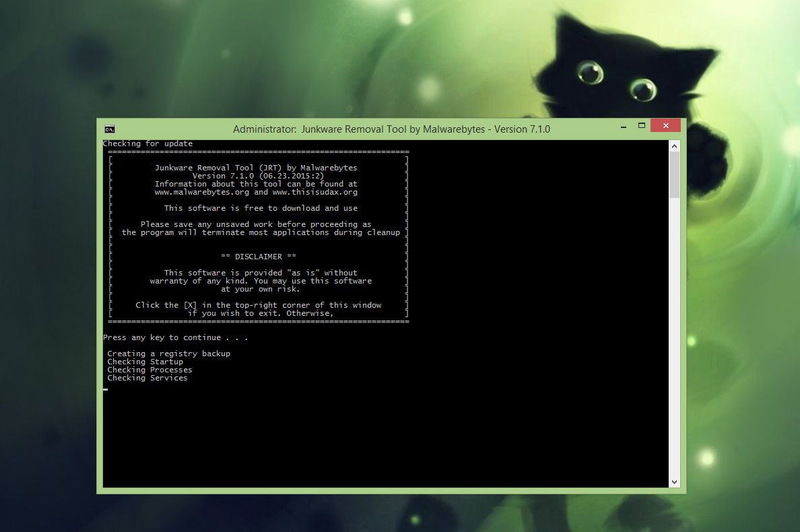Click 'This software is free to download and use'
800x532 pixels.
click(x=261, y=208)
